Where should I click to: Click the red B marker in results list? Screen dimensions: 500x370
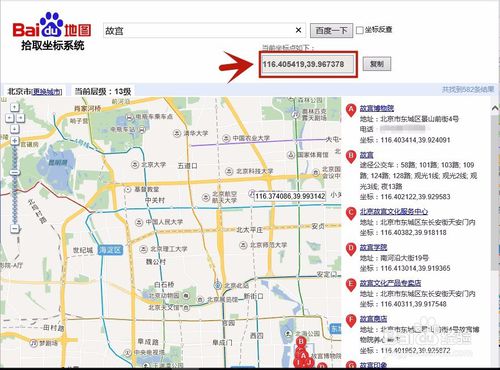tap(351, 156)
